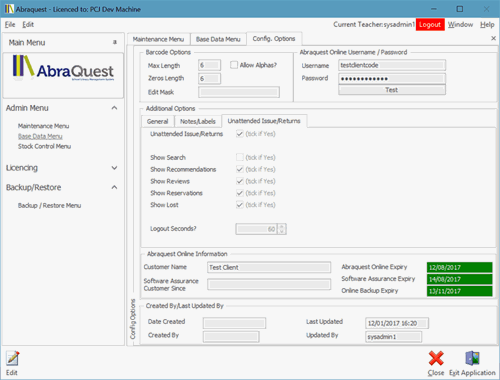Click the green Software Assurance Expiry date
This screenshot has height=380, width=500.
pyautogui.click(x=460, y=279)
